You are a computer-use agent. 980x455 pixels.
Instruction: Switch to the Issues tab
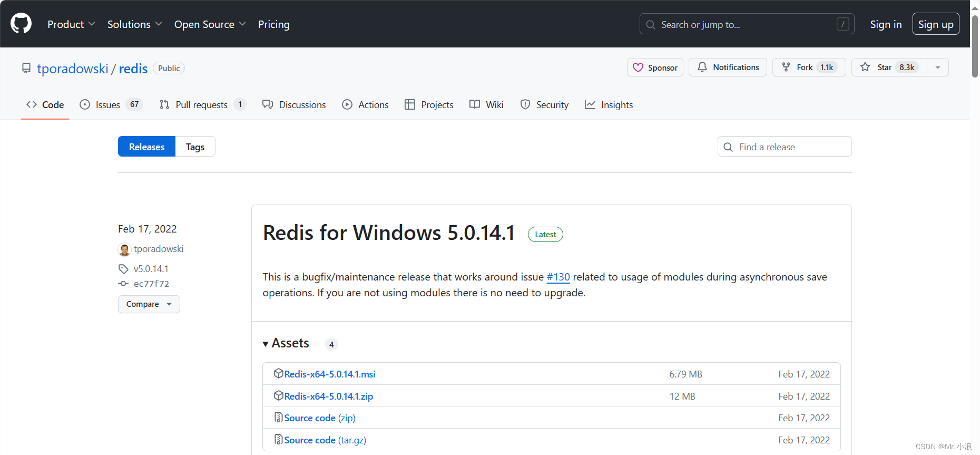pos(111,104)
